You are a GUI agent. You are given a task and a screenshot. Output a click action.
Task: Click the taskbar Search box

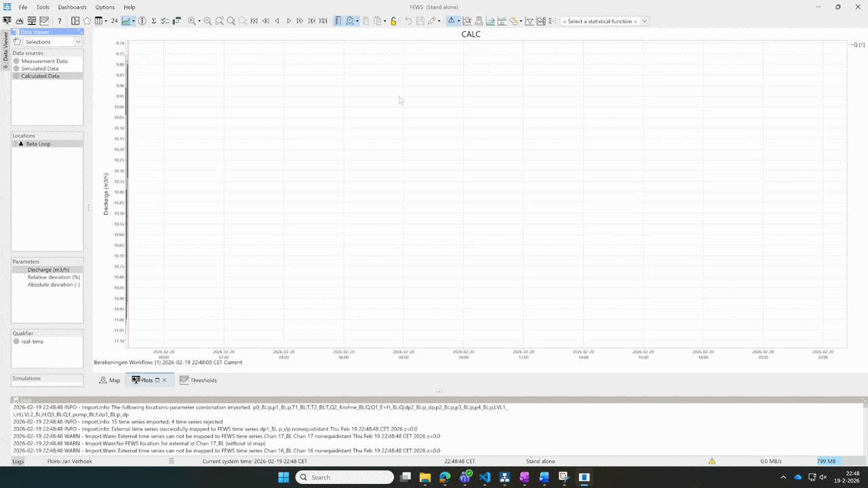pyautogui.click(x=344, y=477)
